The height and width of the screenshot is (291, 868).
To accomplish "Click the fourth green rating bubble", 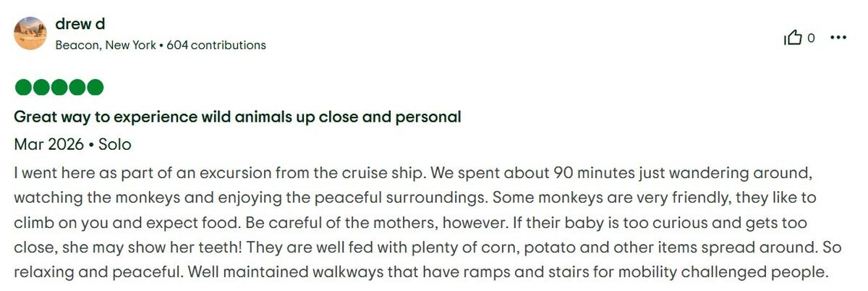I will 77,88.
